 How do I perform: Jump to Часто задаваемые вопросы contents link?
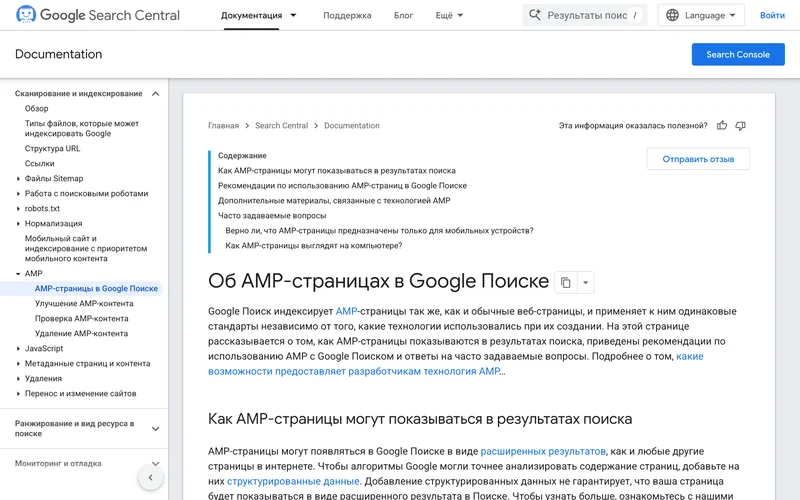pos(272,216)
